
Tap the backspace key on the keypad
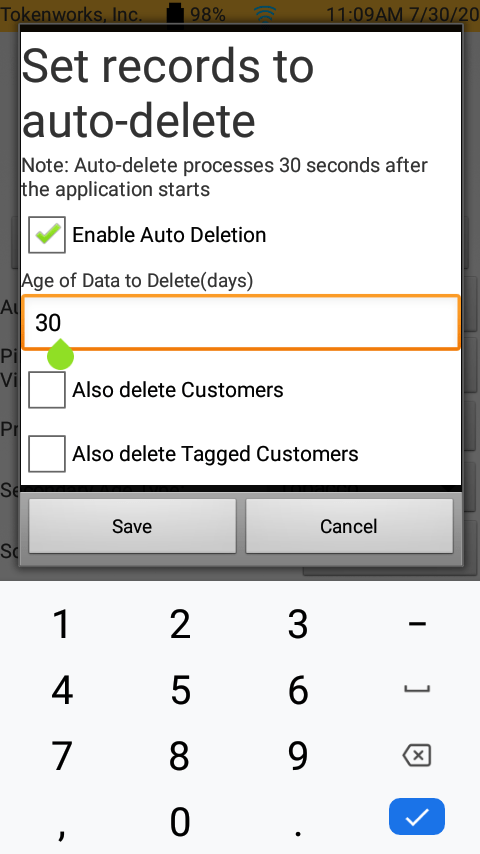pyautogui.click(x=417, y=755)
